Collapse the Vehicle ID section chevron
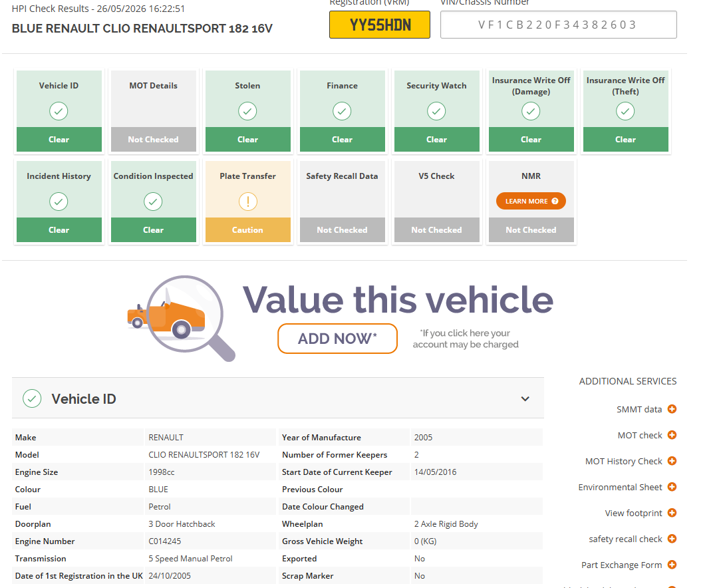Screen dimensions: 719x588 pyautogui.click(x=525, y=398)
